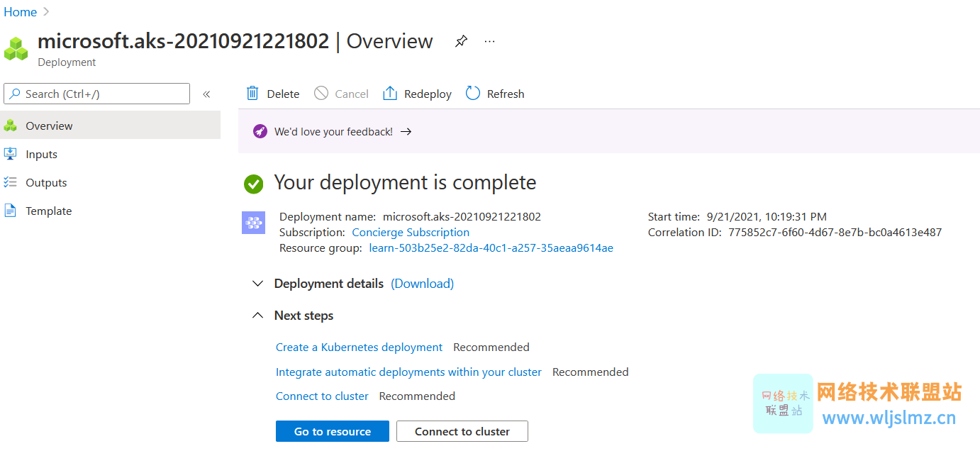980x473 pixels.
Task: Pin the deployment blade to dashboard
Action: pos(461,42)
